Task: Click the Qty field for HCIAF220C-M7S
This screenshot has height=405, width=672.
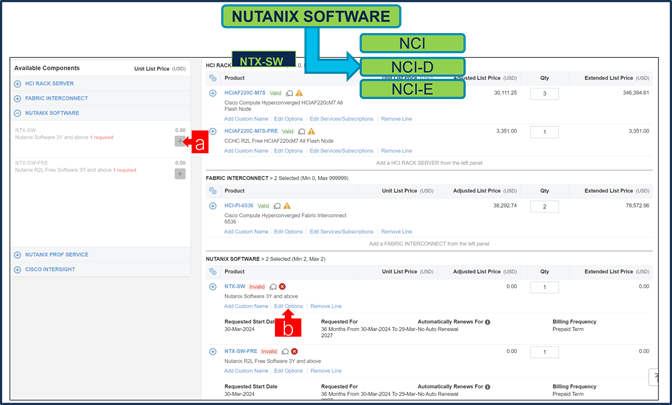Action: coord(544,93)
